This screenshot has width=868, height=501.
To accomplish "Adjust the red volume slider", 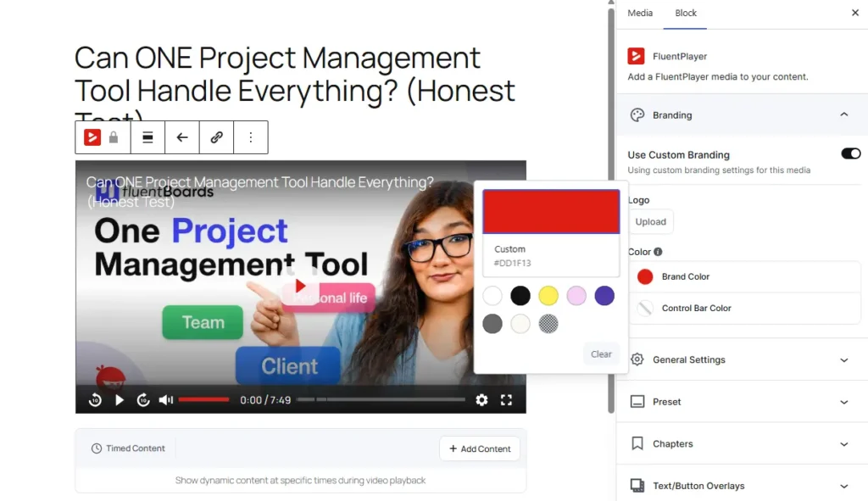I will (203, 399).
